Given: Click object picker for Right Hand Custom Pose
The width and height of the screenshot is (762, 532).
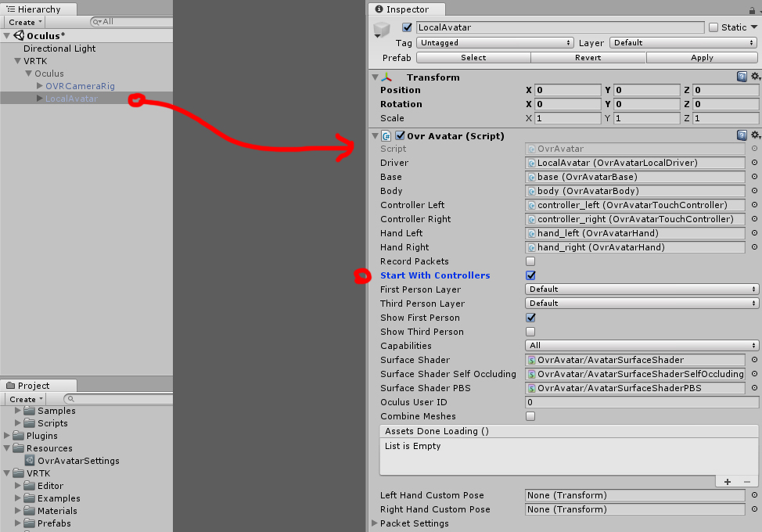Looking at the screenshot, I should (x=754, y=509).
